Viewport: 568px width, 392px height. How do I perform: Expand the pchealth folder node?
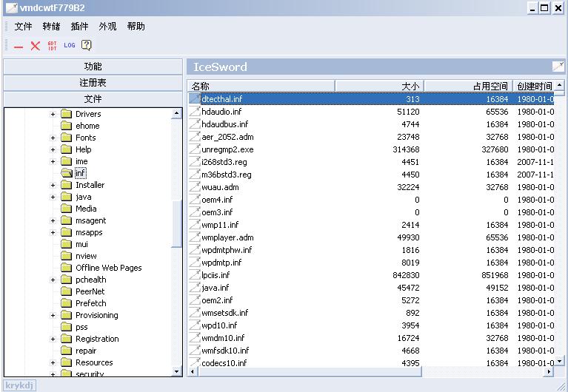(53, 280)
